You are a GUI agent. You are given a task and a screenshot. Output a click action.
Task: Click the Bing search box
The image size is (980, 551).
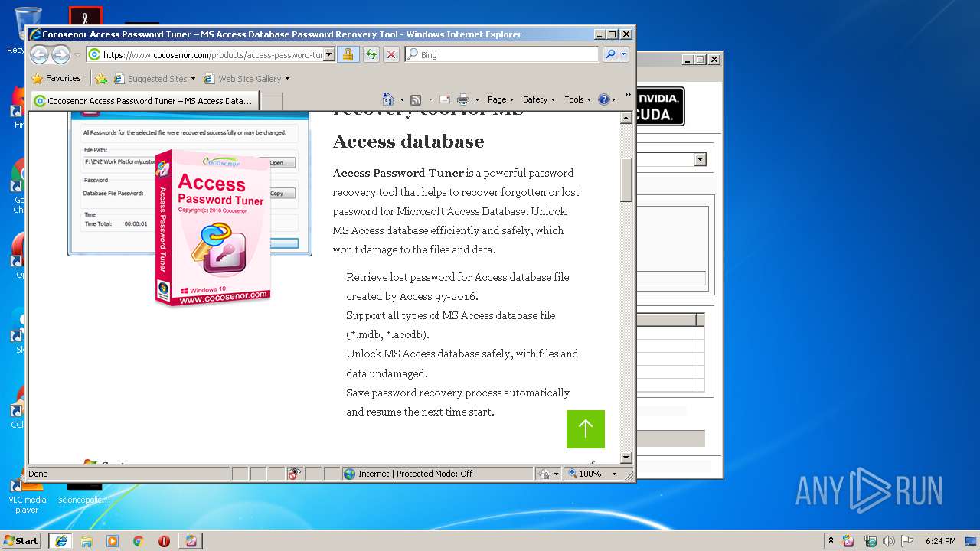pyautogui.click(x=502, y=55)
